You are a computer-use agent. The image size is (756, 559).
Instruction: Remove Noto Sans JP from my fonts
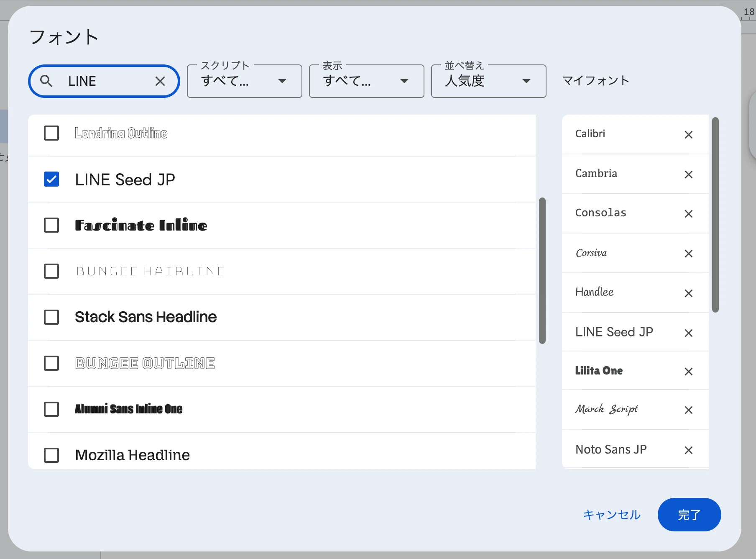[x=688, y=450]
